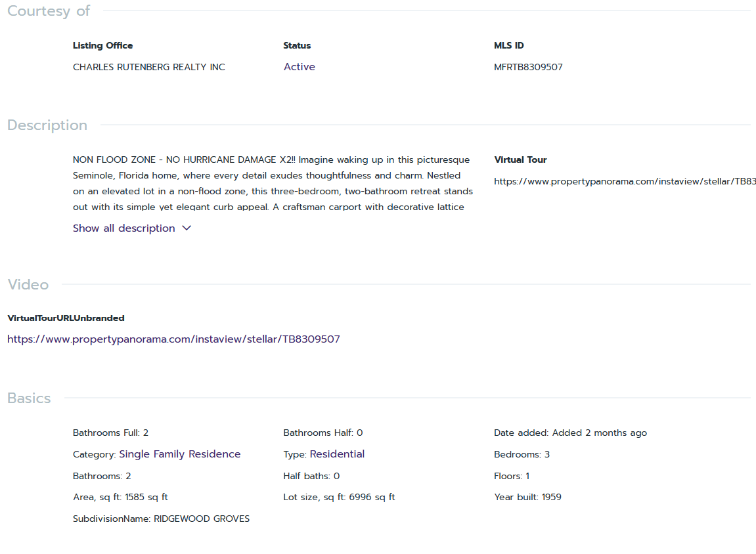
Task: Select the Basics section heading
Action: [x=29, y=398]
